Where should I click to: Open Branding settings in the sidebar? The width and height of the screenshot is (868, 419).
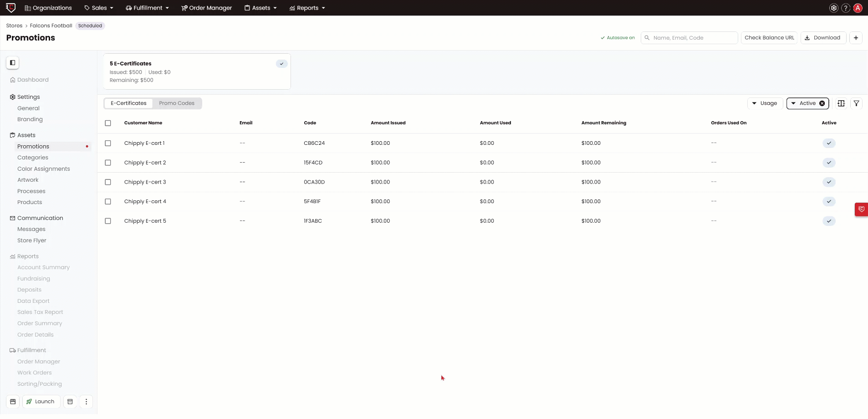click(30, 119)
